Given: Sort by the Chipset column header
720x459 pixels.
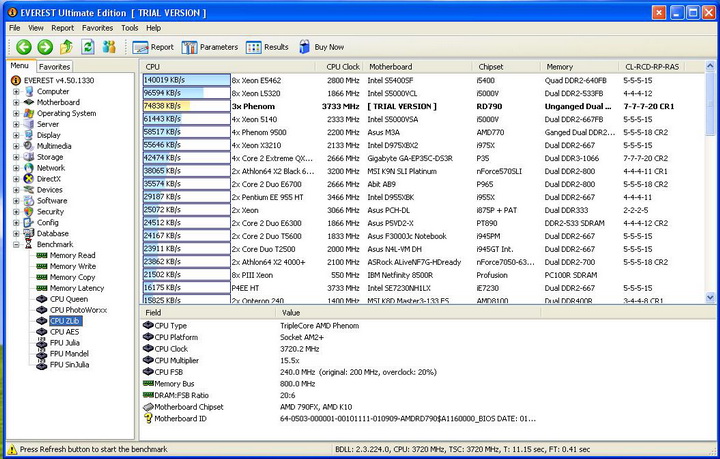Looking at the screenshot, I should [x=506, y=67].
